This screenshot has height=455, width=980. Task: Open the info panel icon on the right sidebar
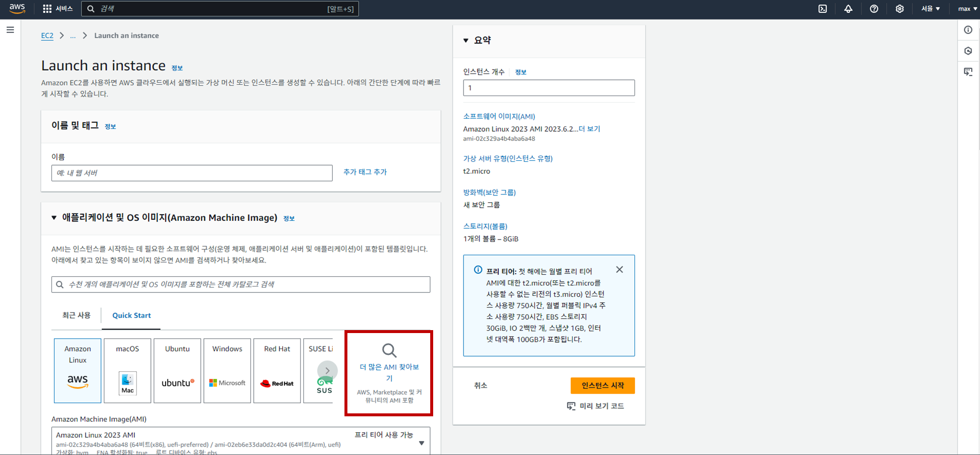(968, 30)
